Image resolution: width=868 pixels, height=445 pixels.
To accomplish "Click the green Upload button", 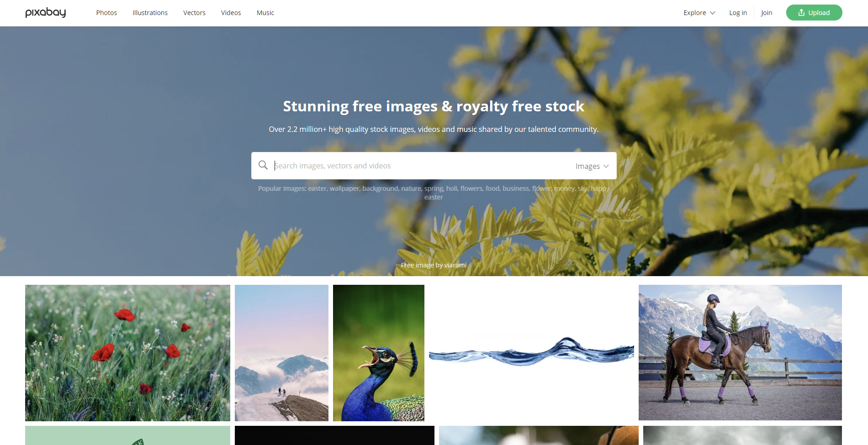I will tap(814, 13).
